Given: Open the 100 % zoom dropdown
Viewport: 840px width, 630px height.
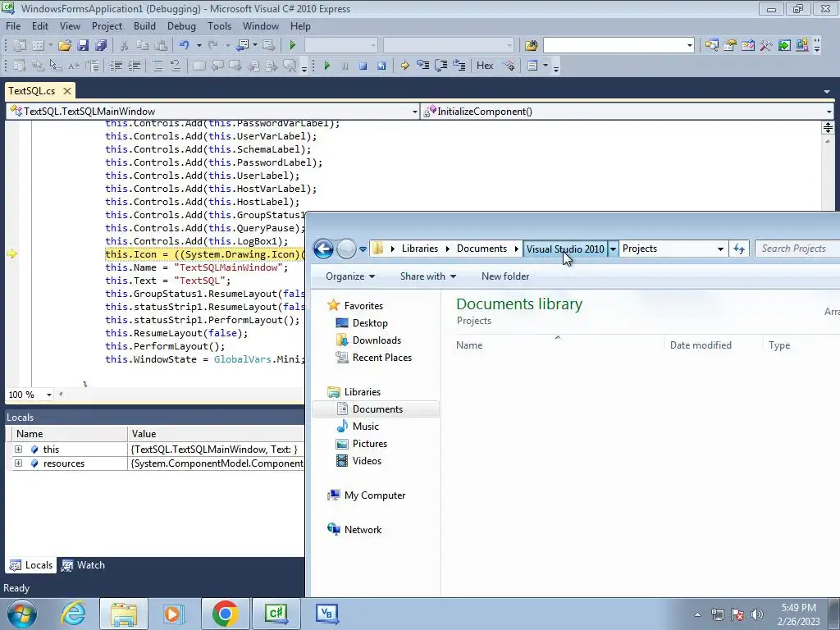Looking at the screenshot, I should (x=48, y=395).
